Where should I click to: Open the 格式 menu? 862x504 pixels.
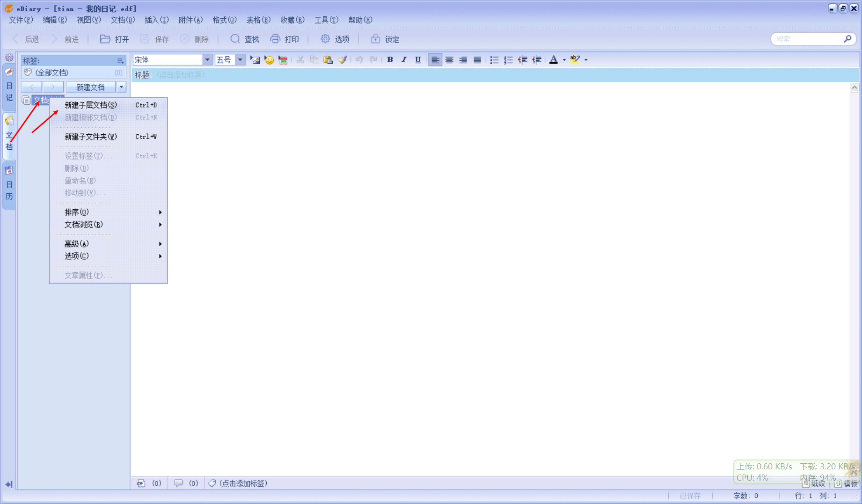click(225, 20)
